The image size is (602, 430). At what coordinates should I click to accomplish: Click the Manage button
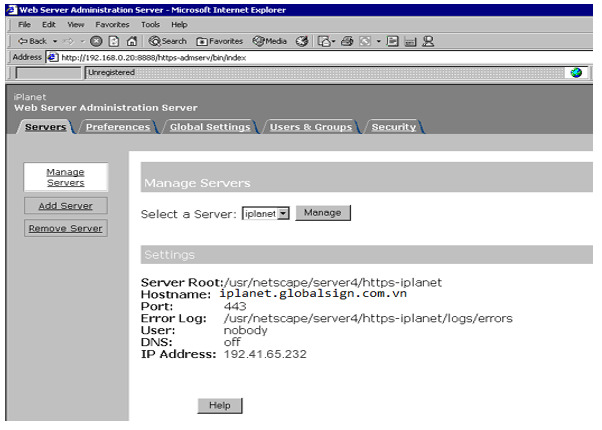click(x=322, y=213)
